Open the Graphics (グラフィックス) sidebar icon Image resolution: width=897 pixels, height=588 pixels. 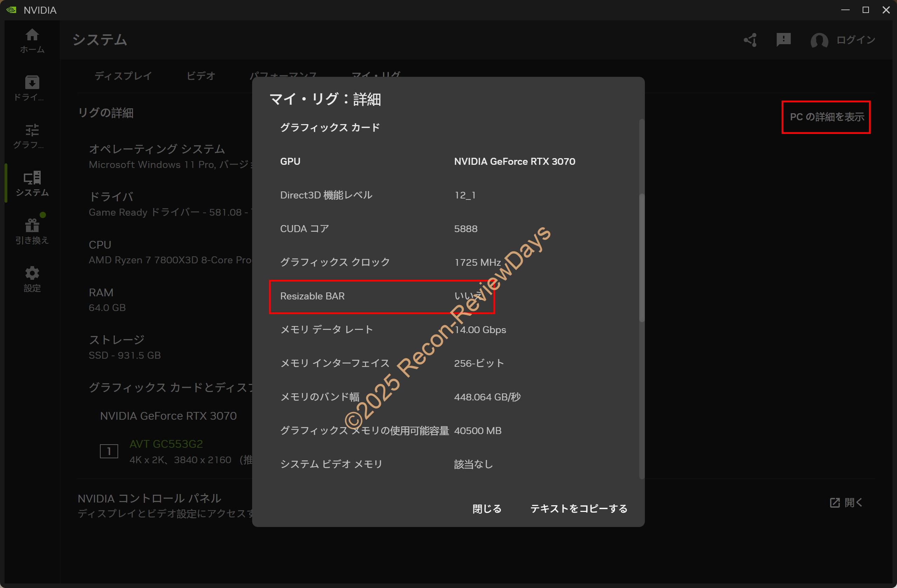pos(32,136)
